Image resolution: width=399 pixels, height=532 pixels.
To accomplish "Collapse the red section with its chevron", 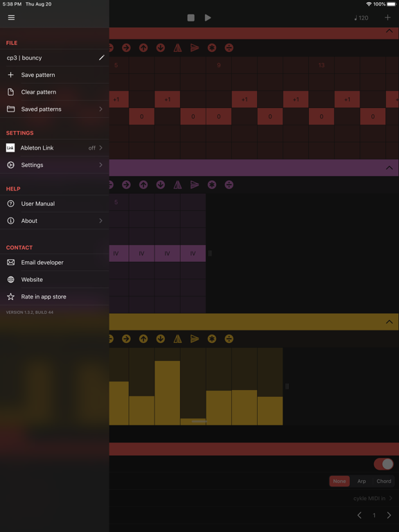I will [389, 31].
